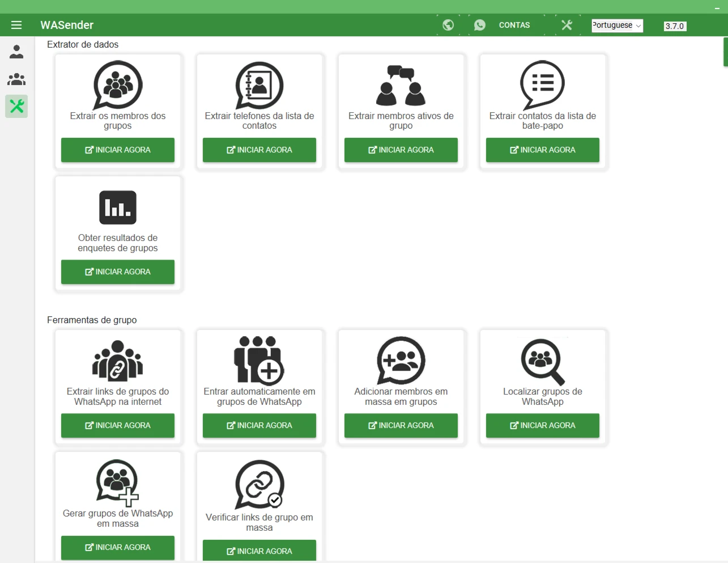
Task: Click the Adicionar membros em massa icon
Action: [x=401, y=361]
